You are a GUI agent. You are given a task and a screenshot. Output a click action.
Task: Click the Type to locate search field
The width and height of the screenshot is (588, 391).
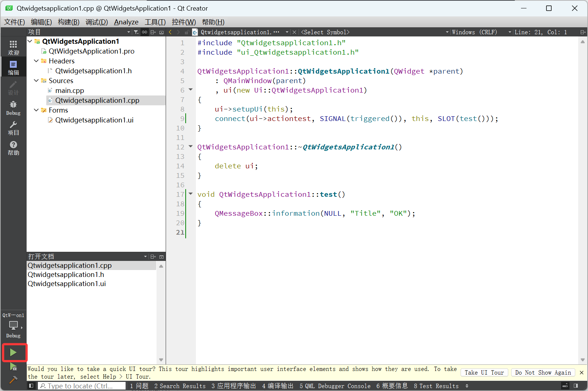[x=82, y=386]
